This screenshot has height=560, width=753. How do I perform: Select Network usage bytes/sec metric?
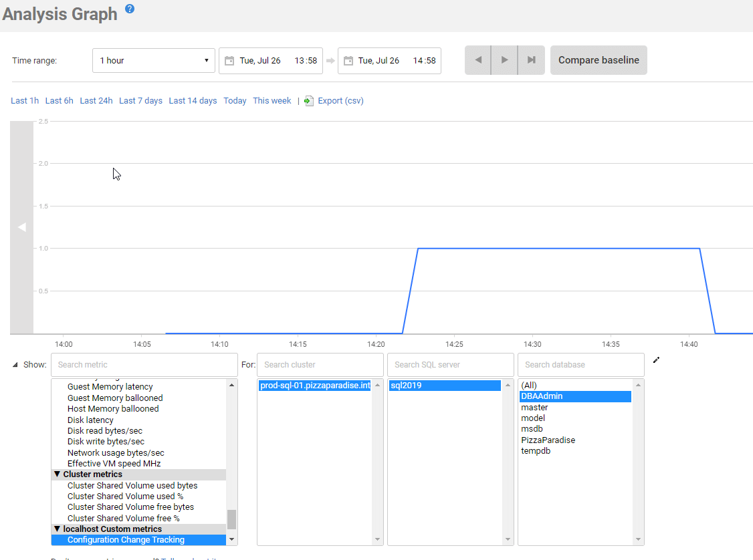(116, 452)
